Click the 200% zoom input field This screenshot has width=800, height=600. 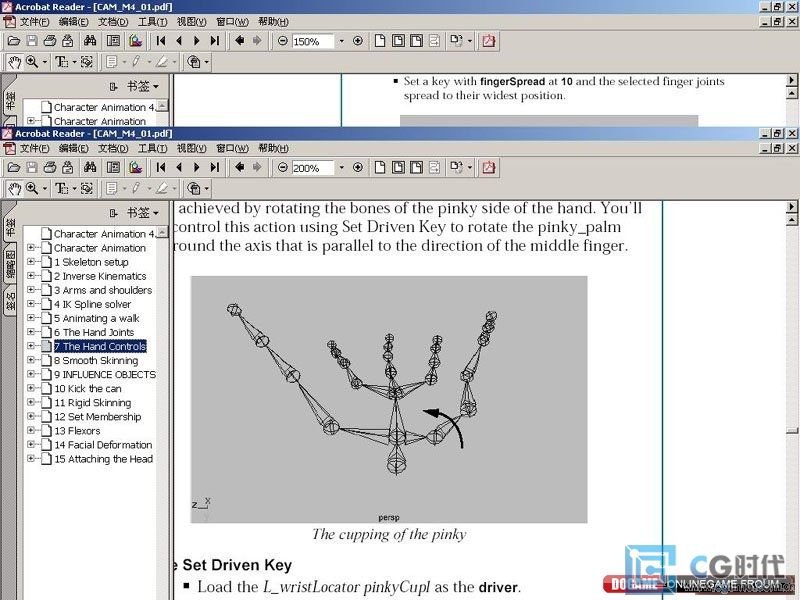coord(312,167)
